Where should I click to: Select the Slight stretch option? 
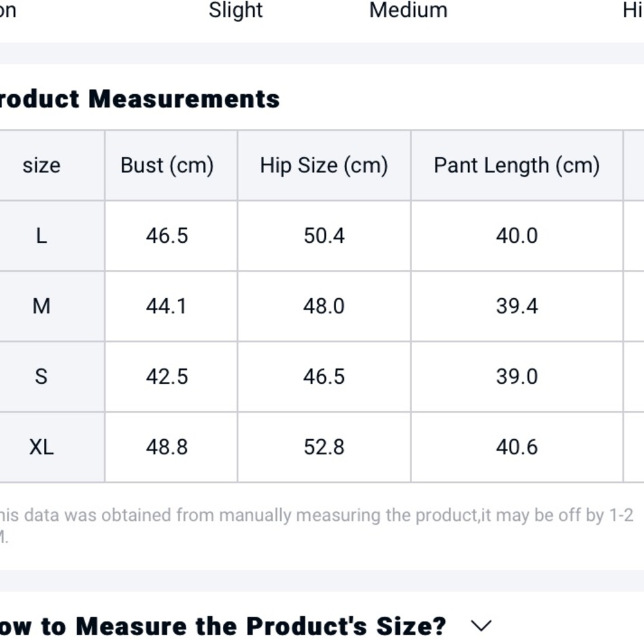(x=235, y=10)
